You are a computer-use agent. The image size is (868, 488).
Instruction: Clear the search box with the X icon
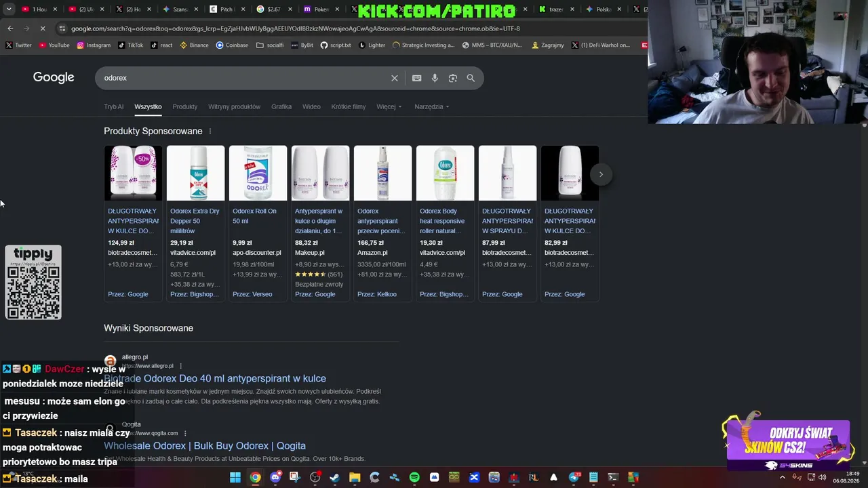pyautogui.click(x=395, y=78)
